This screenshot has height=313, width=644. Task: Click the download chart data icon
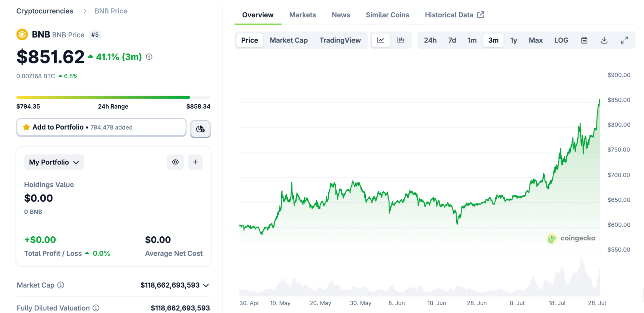[604, 40]
